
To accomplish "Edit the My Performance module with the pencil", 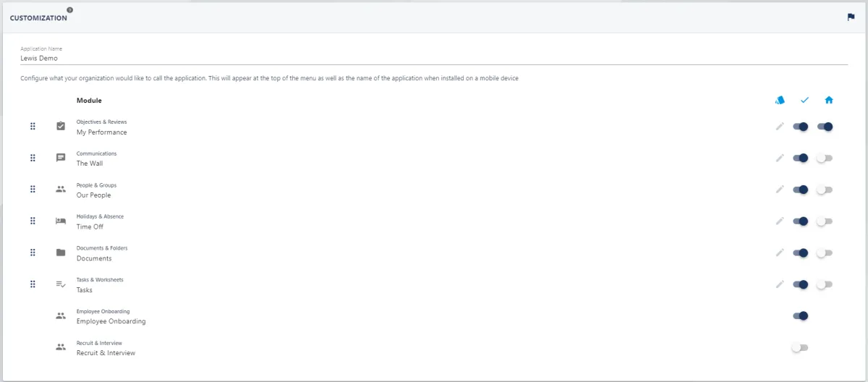I will 780,127.
